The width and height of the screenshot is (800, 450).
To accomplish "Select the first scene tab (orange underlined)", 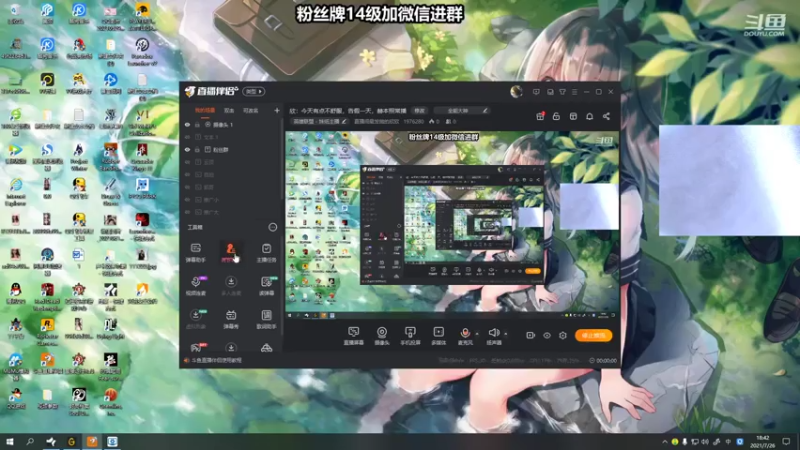I will [x=205, y=110].
